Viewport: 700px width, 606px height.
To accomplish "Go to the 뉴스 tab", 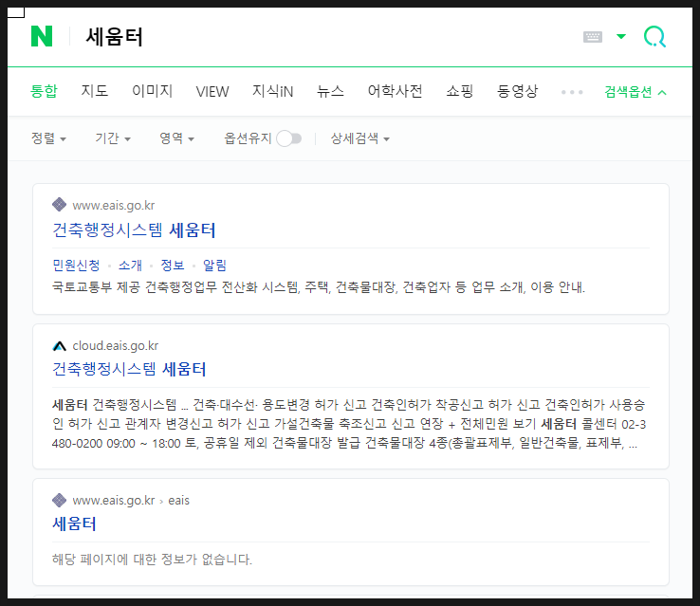I will (x=330, y=91).
